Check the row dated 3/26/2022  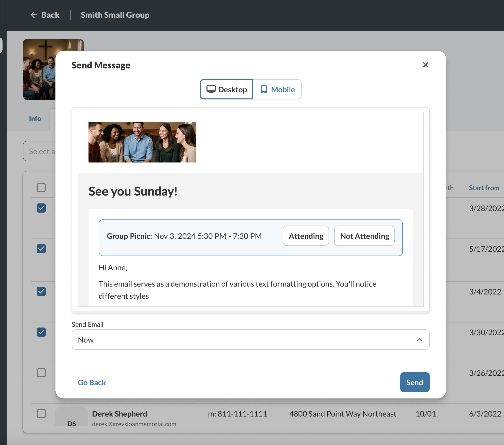[x=41, y=373]
